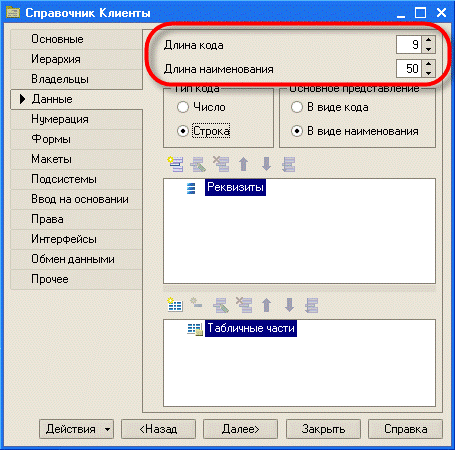Click delete icon in Табличные части toolbar

tap(244, 305)
